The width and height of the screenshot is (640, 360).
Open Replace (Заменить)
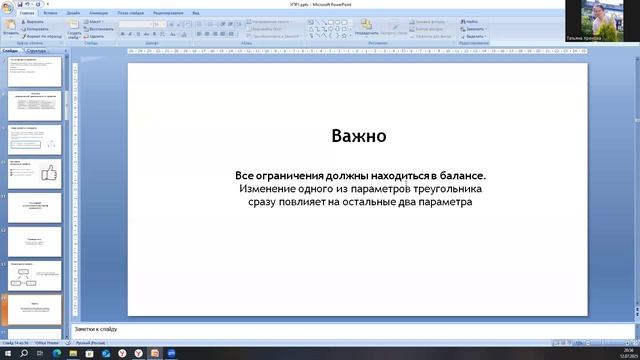click(x=473, y=29)
